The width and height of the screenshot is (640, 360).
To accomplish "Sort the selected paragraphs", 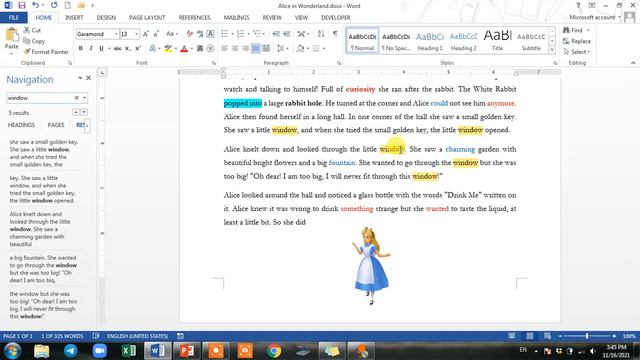I will click(x=321, y=34).
